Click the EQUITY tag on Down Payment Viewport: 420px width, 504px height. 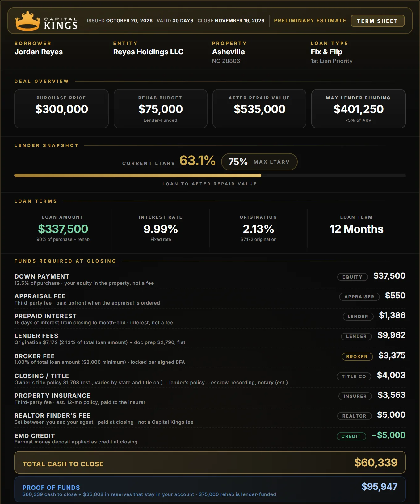[352, 277]
